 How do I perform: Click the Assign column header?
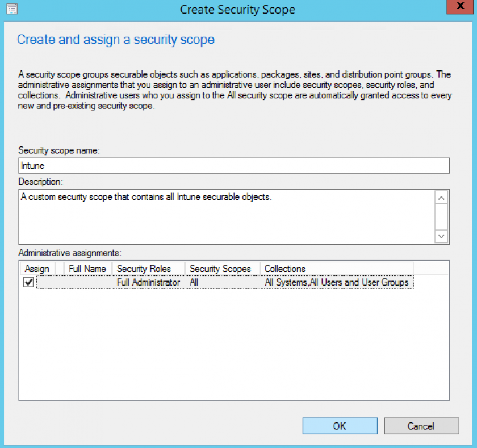pyautogui.click(x=36, y=268)
